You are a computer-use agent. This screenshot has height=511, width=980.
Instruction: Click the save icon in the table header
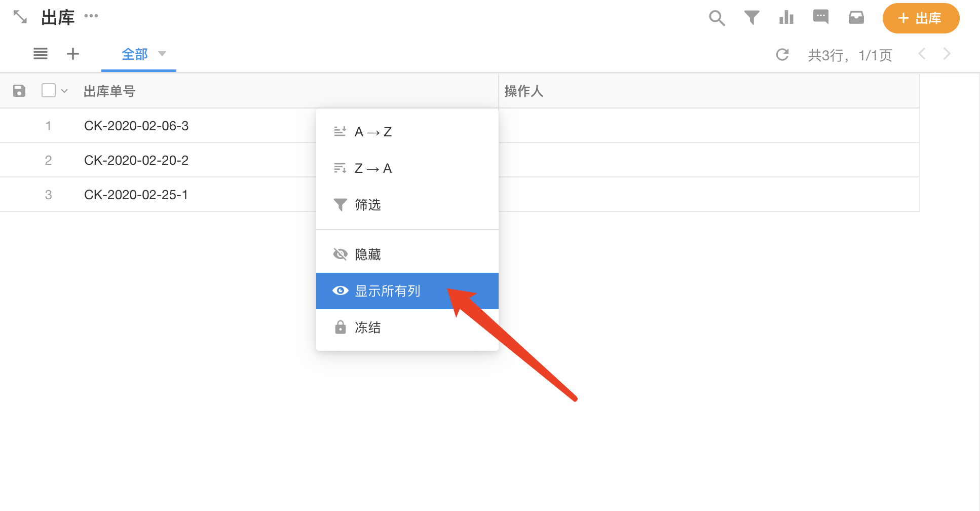[x=19, y=91]
